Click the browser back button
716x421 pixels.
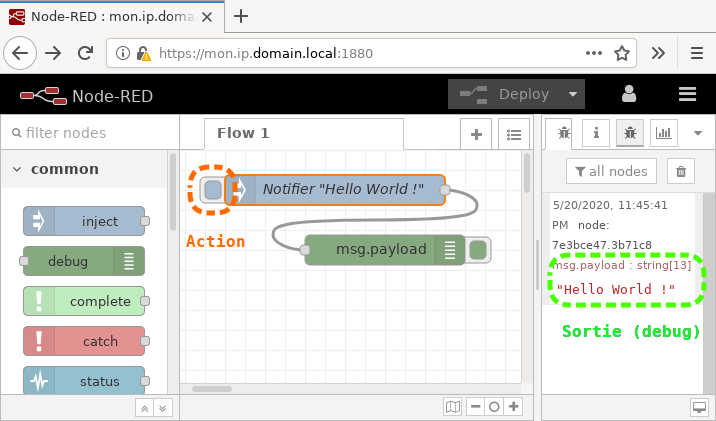(x=20, y=53)
